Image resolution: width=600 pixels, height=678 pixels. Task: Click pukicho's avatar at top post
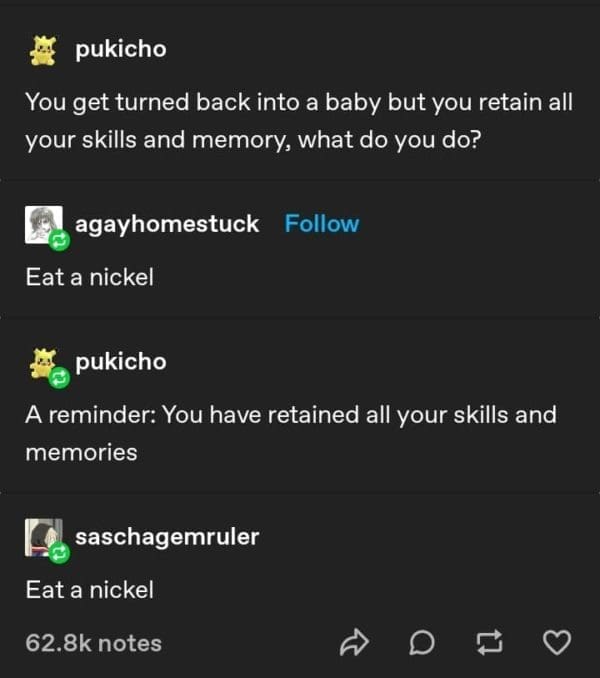coord(43,50)
